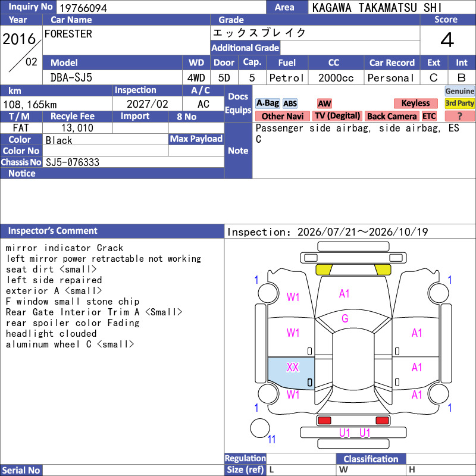Click the TV (Degital) badge
Screen dimensions: 476x476
(337, 116)
